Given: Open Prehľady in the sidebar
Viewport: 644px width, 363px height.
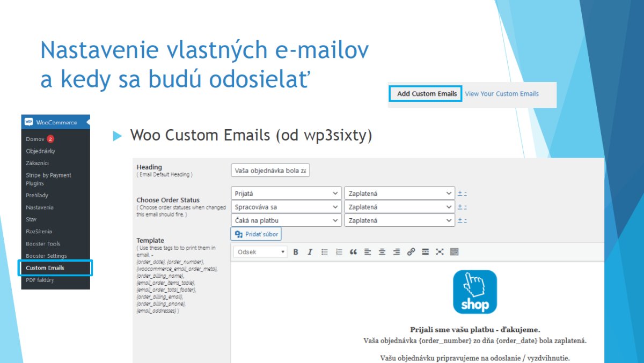Looking at the screenshot, I should [37, 195].
